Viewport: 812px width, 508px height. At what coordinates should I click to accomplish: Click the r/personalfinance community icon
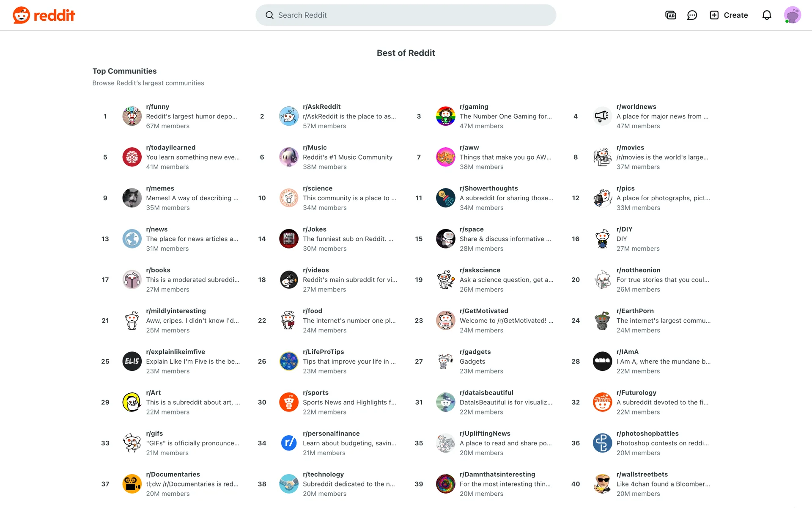pyautogui.click(x=289, y=443)
